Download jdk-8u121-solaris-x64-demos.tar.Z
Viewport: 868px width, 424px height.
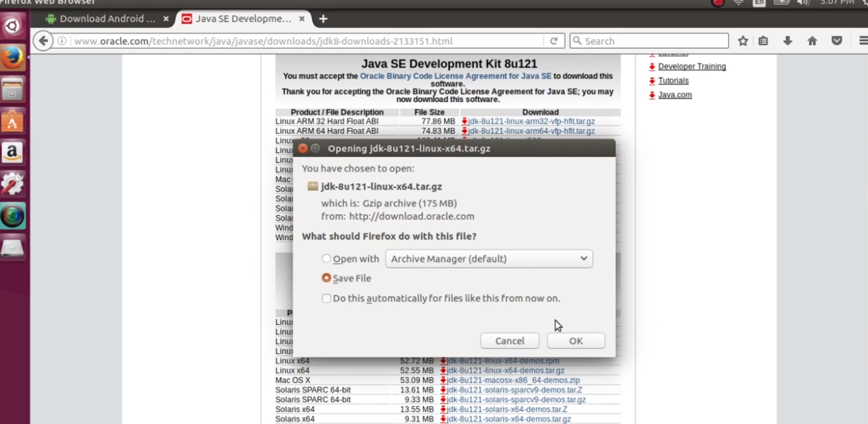click(x=507, y=410)
